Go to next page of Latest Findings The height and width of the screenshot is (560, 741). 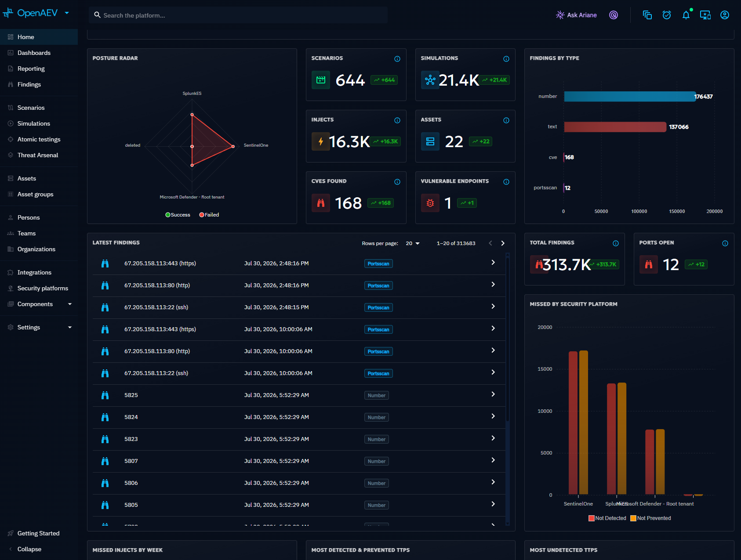click(x=503, y=243)
